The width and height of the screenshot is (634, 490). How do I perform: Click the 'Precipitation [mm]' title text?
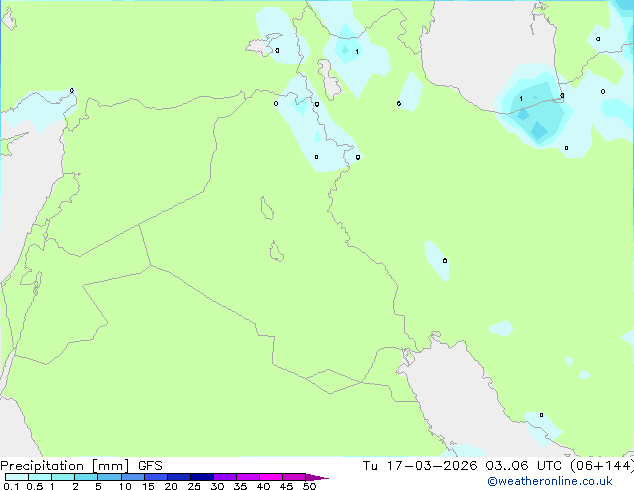coord(65,466)
